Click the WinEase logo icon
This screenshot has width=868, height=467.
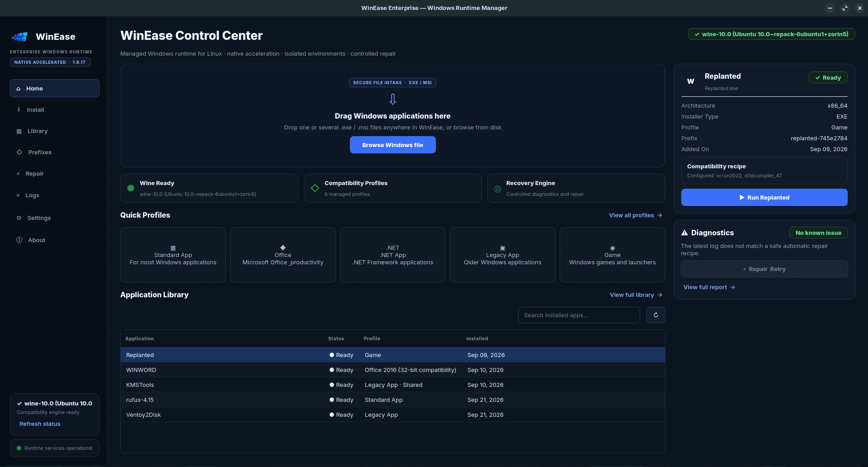[19, 37]
